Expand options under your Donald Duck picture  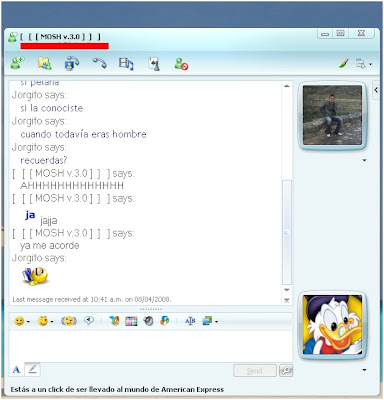pos(364,370)
